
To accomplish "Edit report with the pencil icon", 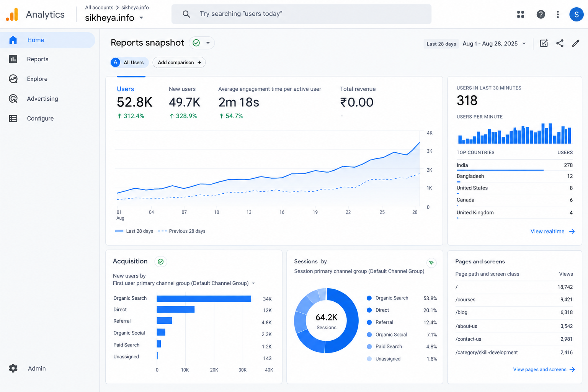I will 576,43.
